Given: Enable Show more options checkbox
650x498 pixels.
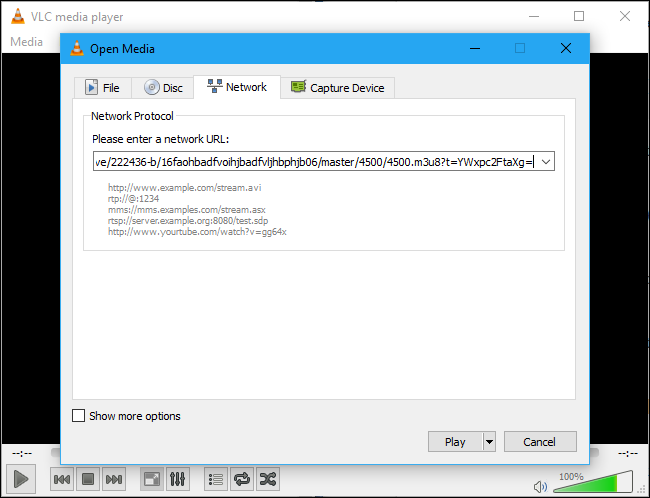Looking at the screenshot, I should (78, 415).
